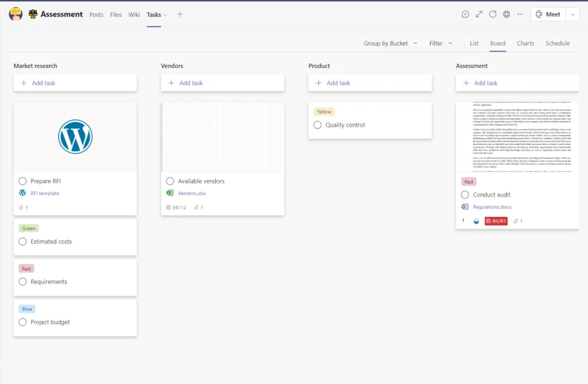Click the Vendors bucket title

coord(172,66)
